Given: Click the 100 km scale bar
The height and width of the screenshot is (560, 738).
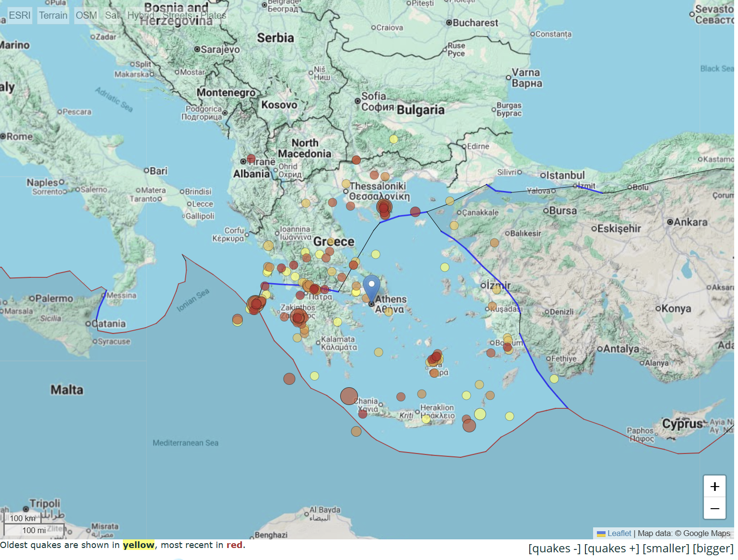Looking at the screenshot, I should coord(23,518).
